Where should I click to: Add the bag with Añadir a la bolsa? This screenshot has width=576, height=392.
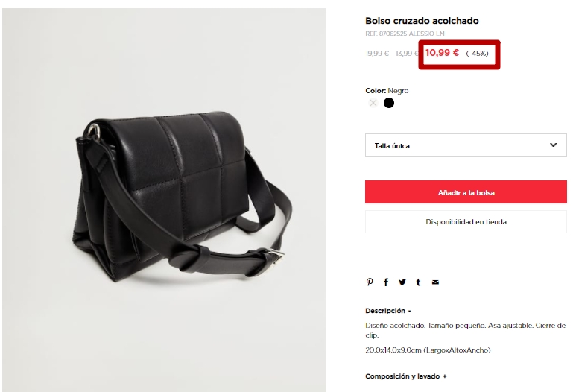coord(466,192)
